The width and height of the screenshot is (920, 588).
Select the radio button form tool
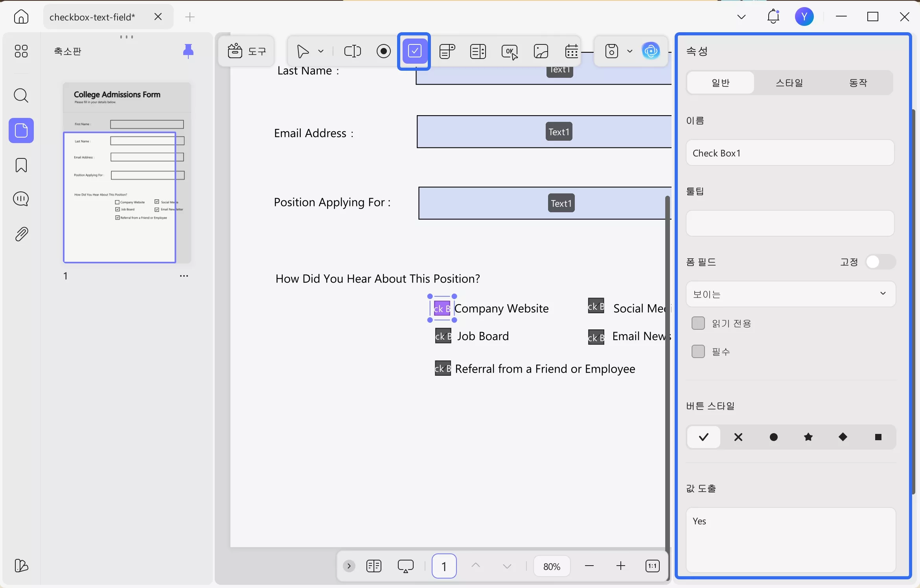click(x=383, y=51)
